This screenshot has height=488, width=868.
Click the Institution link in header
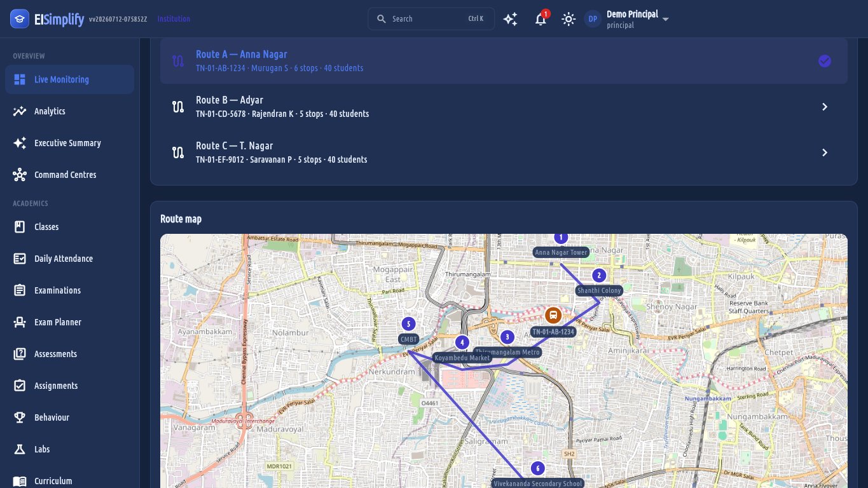pyautogui.click(x=174, y=19)
